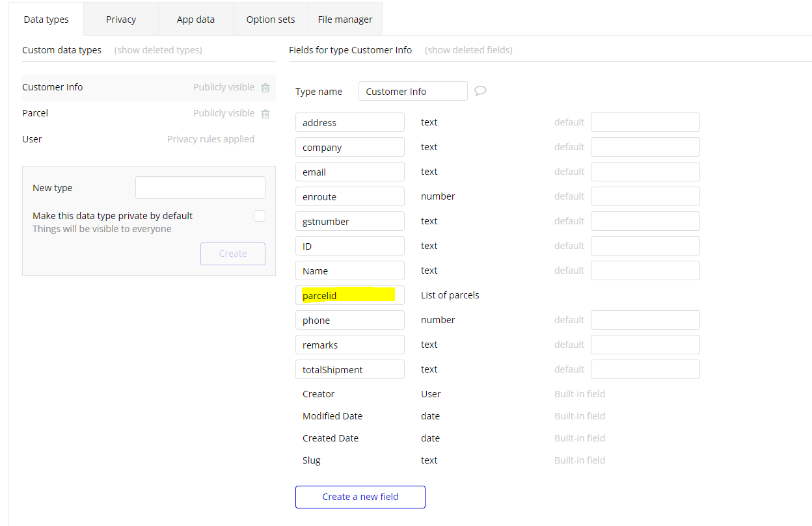
Task: Click default box for enroute field
Action: pos(645,196)
